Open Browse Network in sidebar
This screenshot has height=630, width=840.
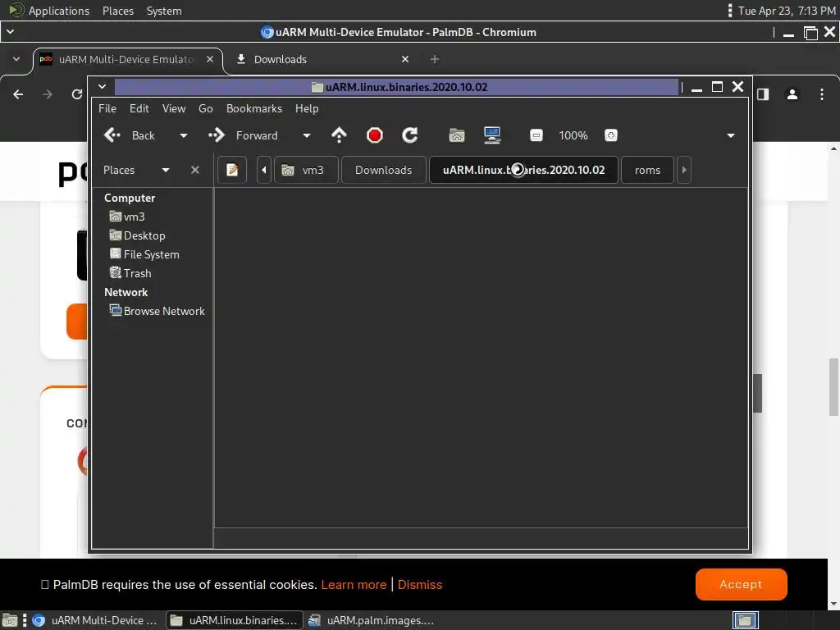tap(157, 311)
